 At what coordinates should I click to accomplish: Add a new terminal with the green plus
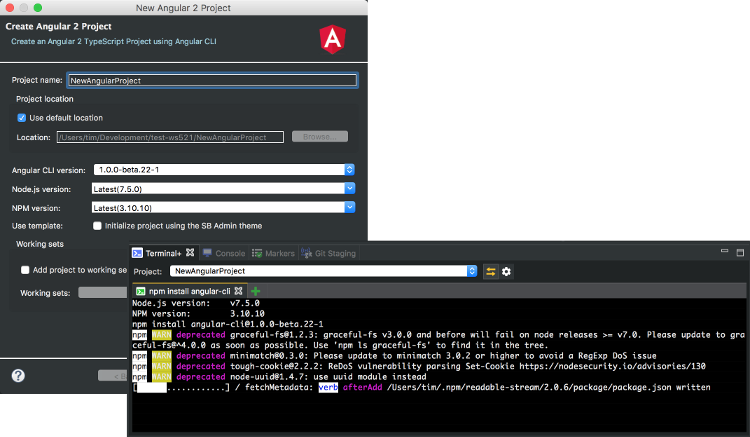point(255,291)
